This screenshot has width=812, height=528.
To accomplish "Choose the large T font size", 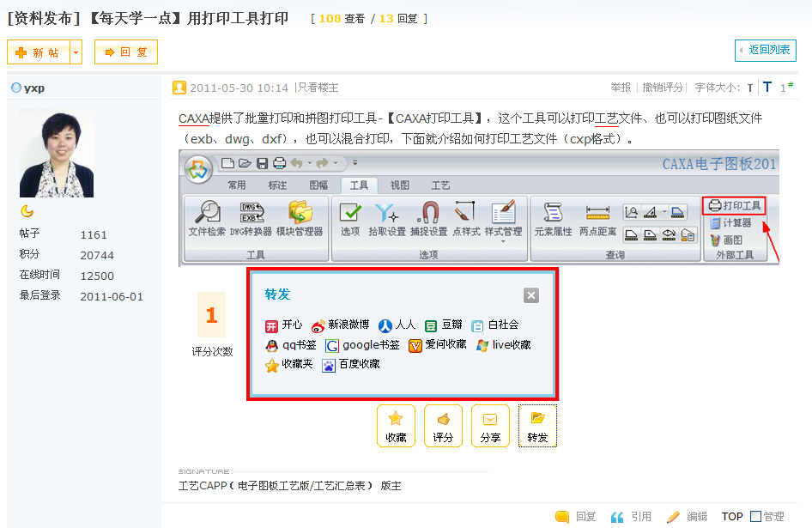I will [767, 87].
